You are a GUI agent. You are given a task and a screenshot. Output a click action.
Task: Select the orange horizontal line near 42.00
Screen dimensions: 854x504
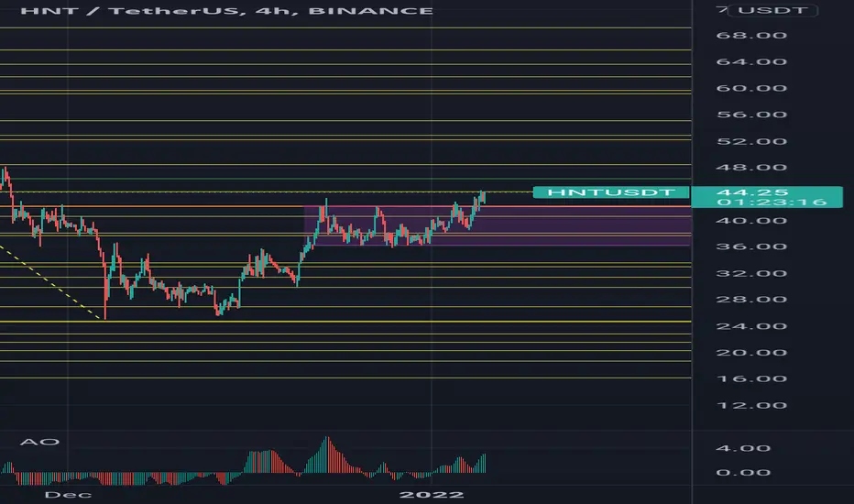tap(345, 206)
